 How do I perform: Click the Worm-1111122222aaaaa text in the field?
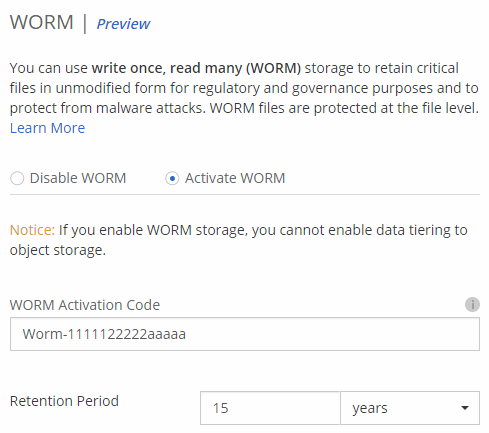click(x=104, y=334)
